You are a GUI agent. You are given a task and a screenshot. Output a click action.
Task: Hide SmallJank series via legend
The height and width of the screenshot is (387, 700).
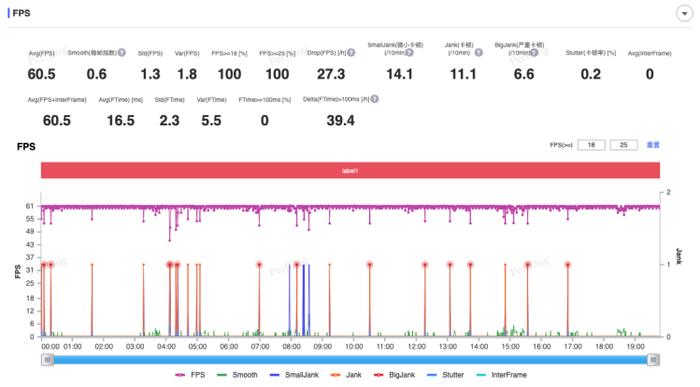coord(295,375)
